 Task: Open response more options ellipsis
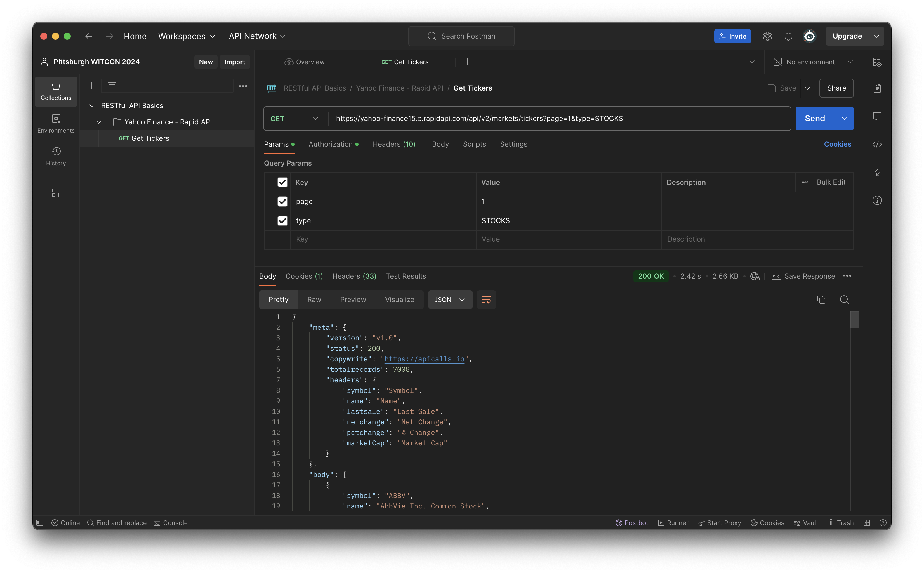pos(847,276)
